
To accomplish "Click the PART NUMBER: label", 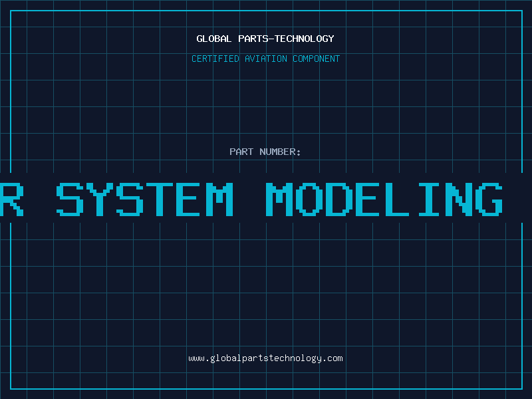I will click(265, 152).
